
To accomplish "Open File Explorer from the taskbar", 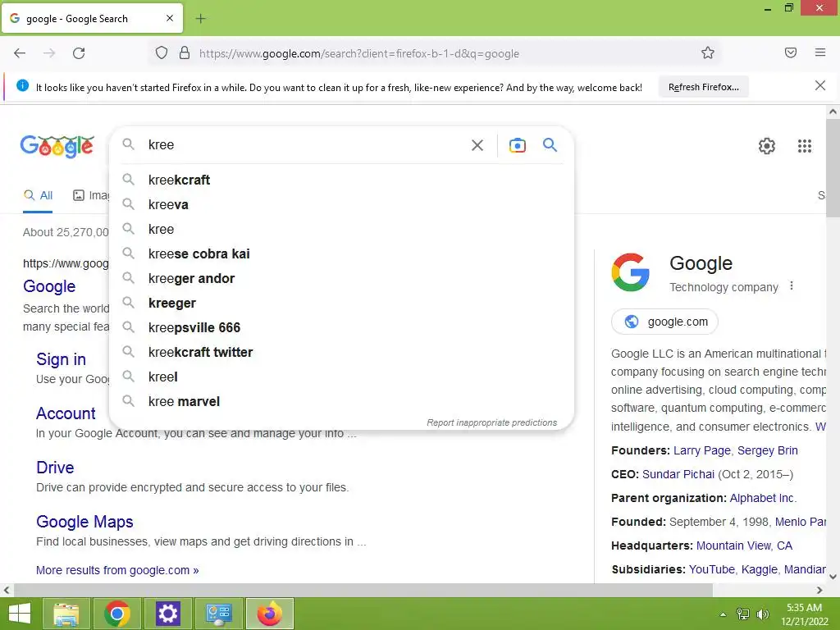I will point(66,614).
